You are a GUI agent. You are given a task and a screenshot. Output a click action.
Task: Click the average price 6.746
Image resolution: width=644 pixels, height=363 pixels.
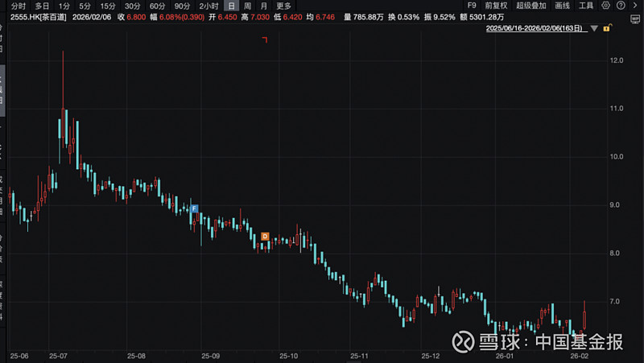click(325, 17)
